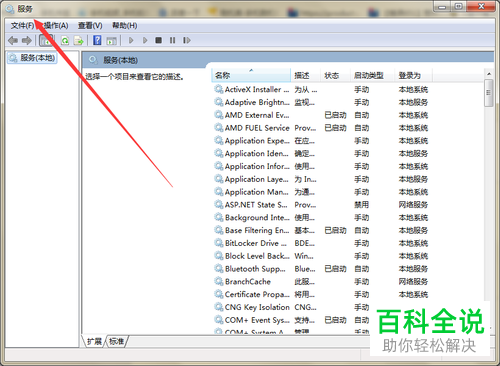Screen dimensions: 500x366
Task: Click the 禁用 startup type of ASP.NET State
Action: click(361, 205)
